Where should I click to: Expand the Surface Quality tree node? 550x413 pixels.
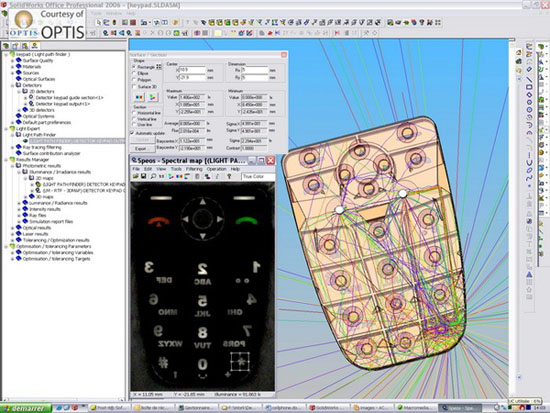12,61
